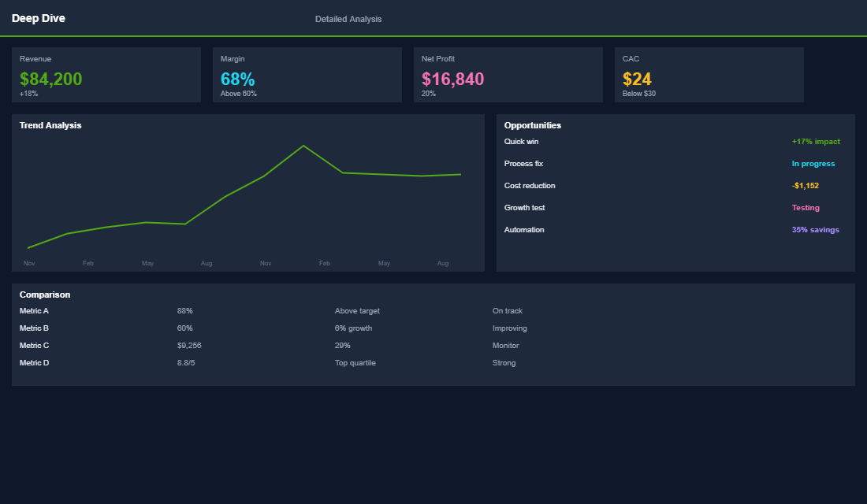Click the Deep Dive title
The height and width of the screenshot is (504, 867).
click(x=38, y=17)
